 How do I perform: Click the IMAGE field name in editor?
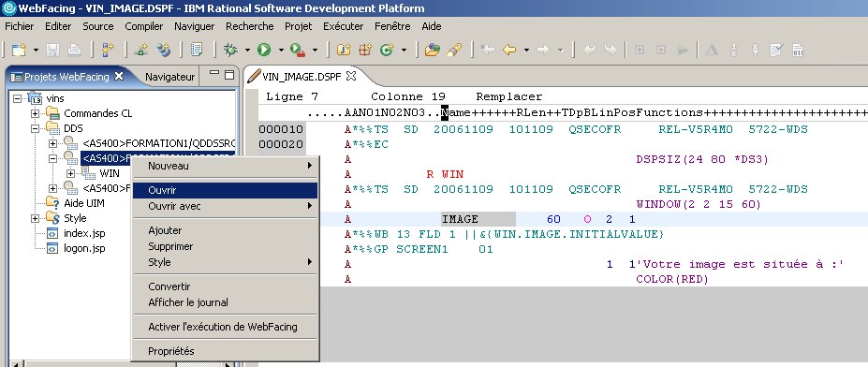click(460, 219)
